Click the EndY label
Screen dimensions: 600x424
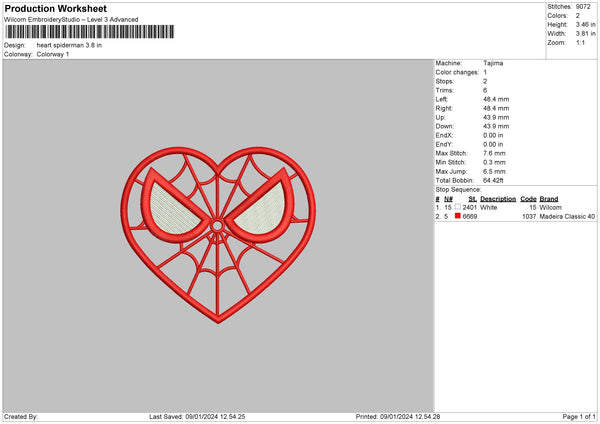click(x=444, y=145)
